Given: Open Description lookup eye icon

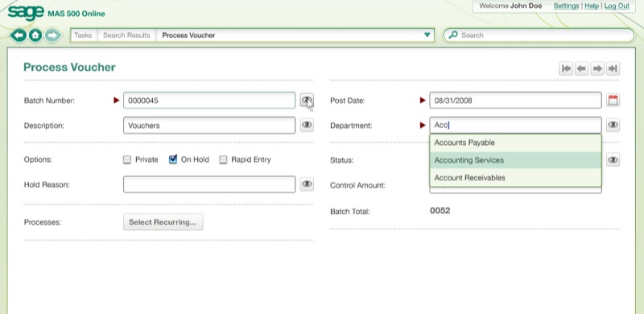Looking at the screenshot, I should [x=307, y=125].
